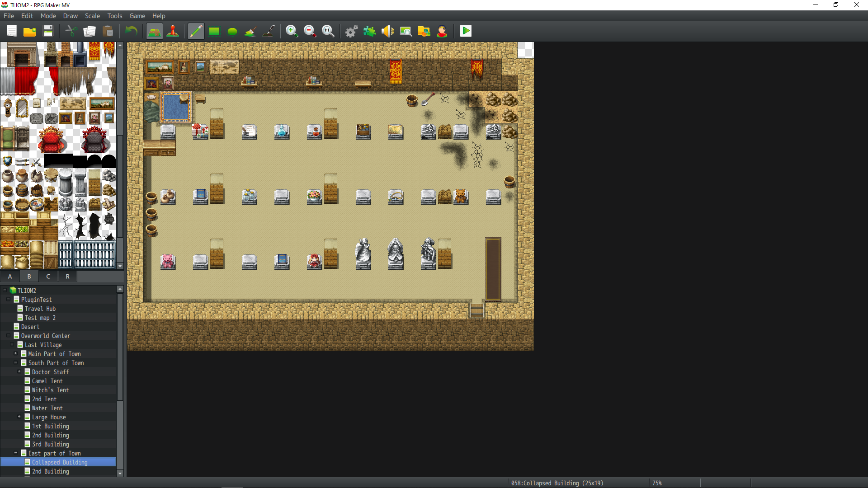The image size is (868, 488).
Task: Switch to Map editing mode
Action: point(155,31)
